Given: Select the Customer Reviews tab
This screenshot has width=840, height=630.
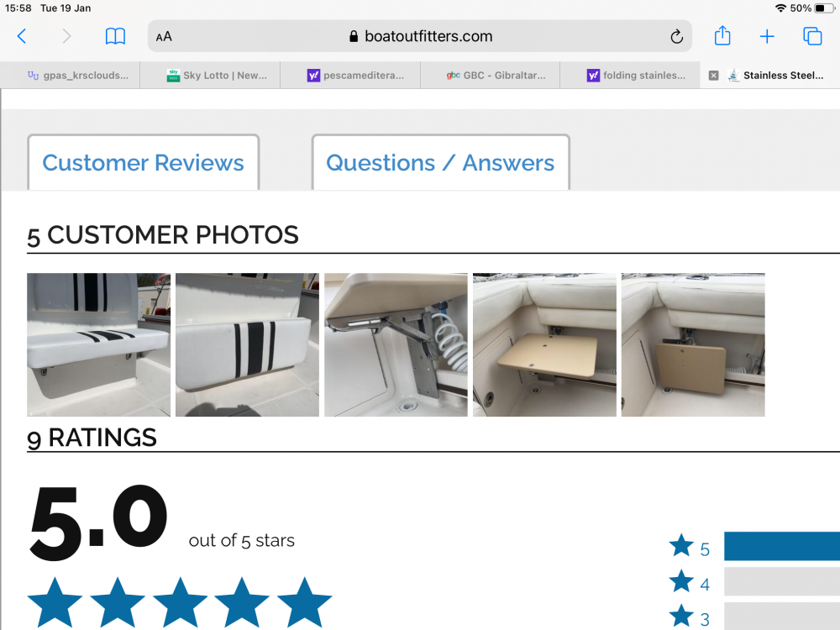Looking at the screenshot, I should [143, 162].
